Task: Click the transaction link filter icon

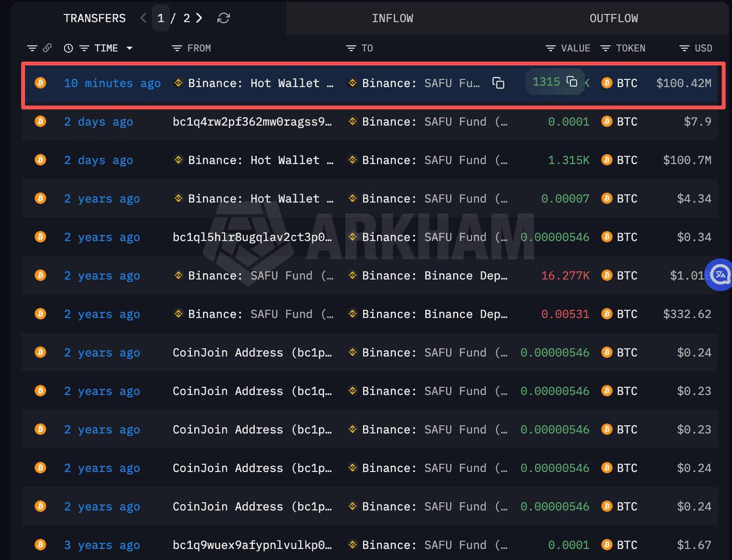Action: point(47,48)
